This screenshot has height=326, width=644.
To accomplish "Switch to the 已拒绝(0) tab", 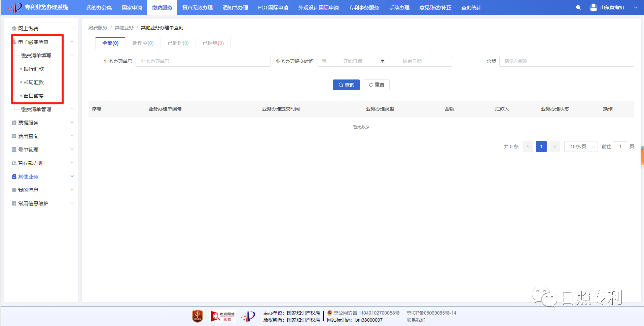I will coord(213,43).
